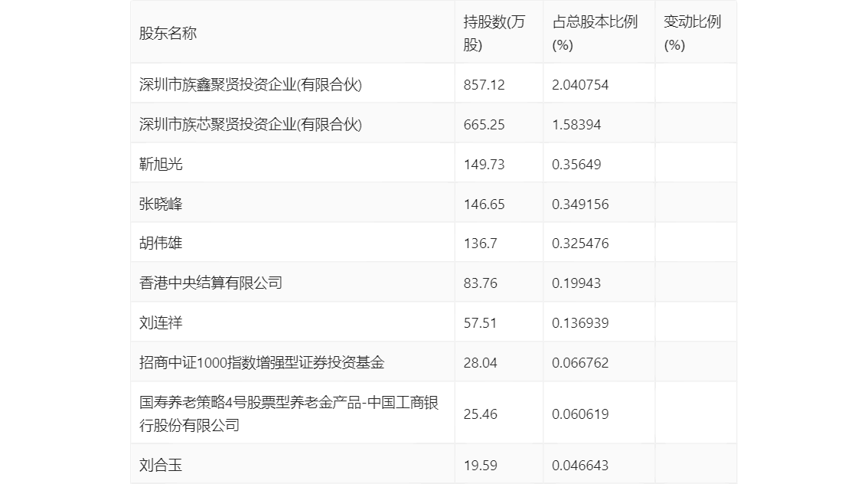The image size is (868, 484).
Task: Click shareholder name 胡伟雄
Action: 161,243
